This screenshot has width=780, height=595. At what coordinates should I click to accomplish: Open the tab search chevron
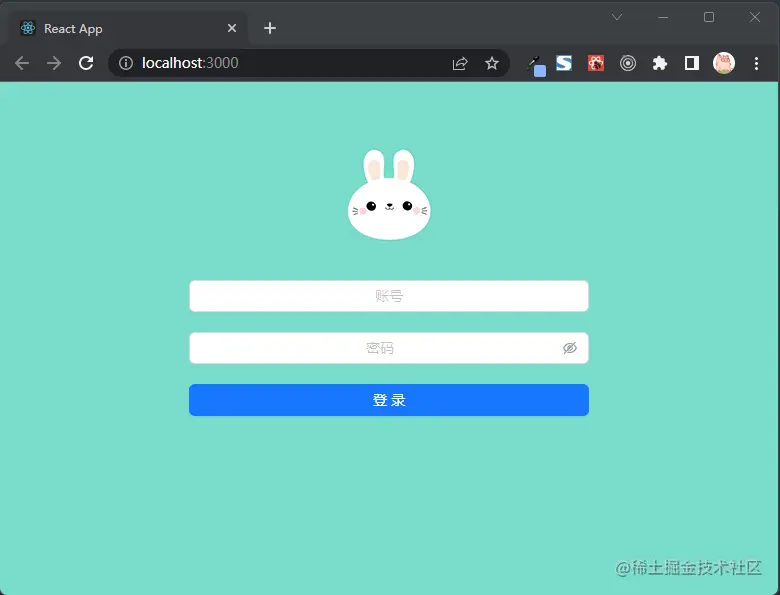[617, 17]
